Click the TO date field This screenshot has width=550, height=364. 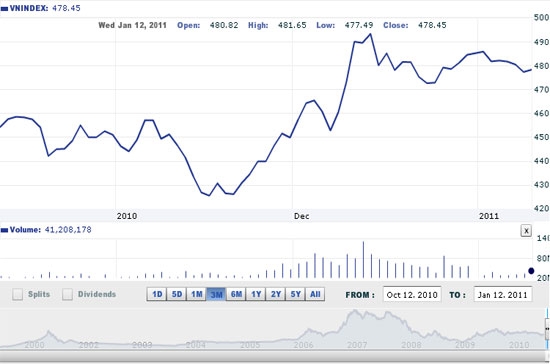pyautogui.click(x=503, y=295)
